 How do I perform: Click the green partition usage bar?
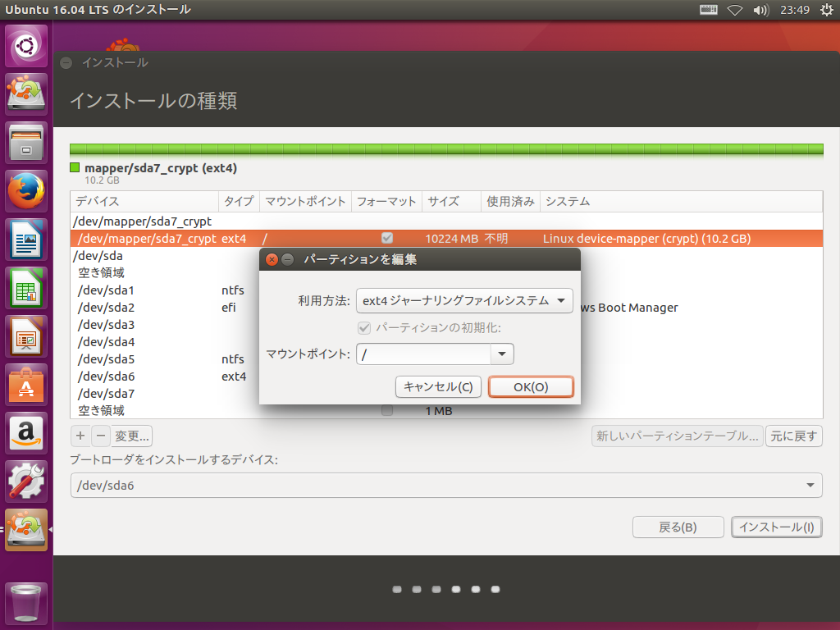pyautogui.click(x=446, y=149)
